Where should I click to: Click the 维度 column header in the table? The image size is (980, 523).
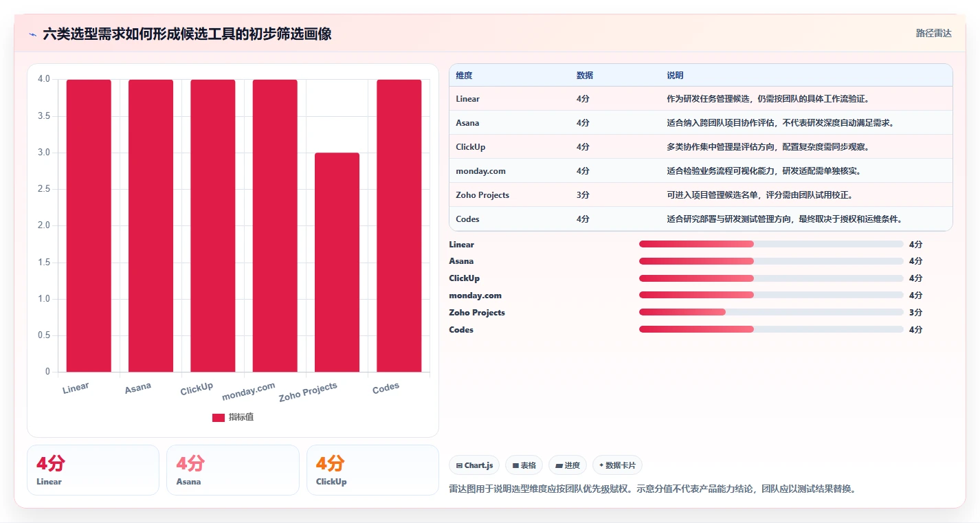point(464,75)
